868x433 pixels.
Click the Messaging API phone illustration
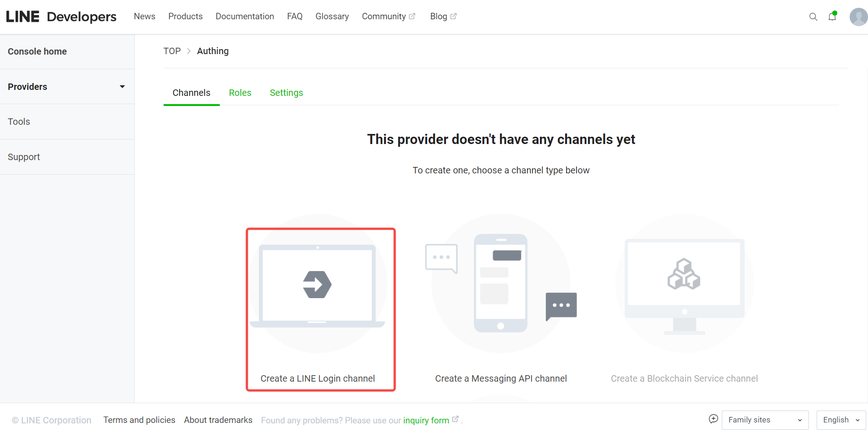tap(500, 283)
